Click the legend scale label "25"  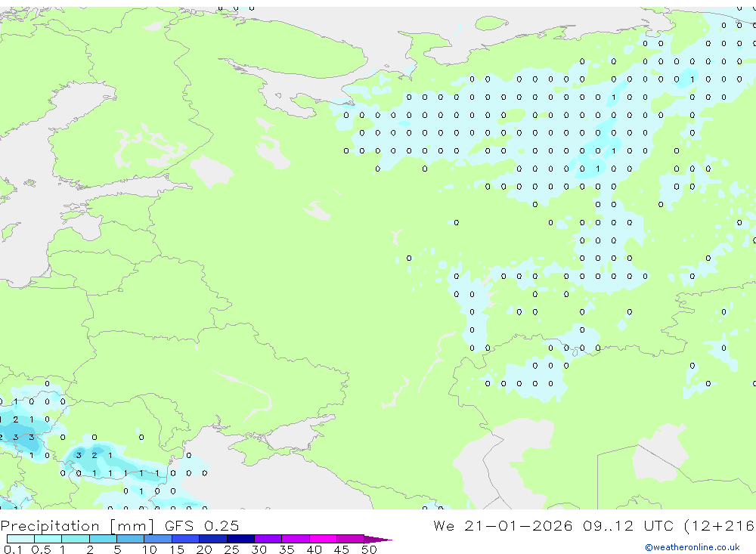pos(231,549)
